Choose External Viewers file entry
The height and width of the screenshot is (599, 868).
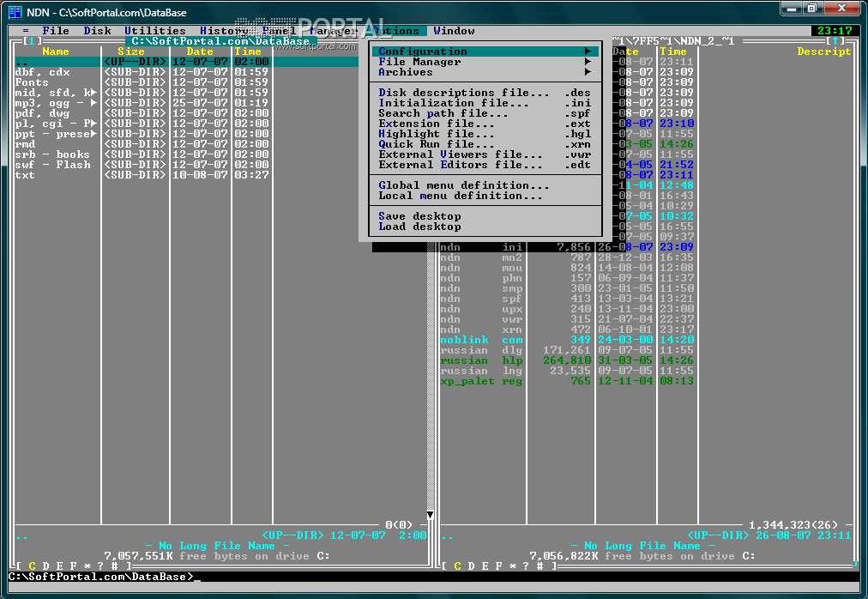(485, 154)
